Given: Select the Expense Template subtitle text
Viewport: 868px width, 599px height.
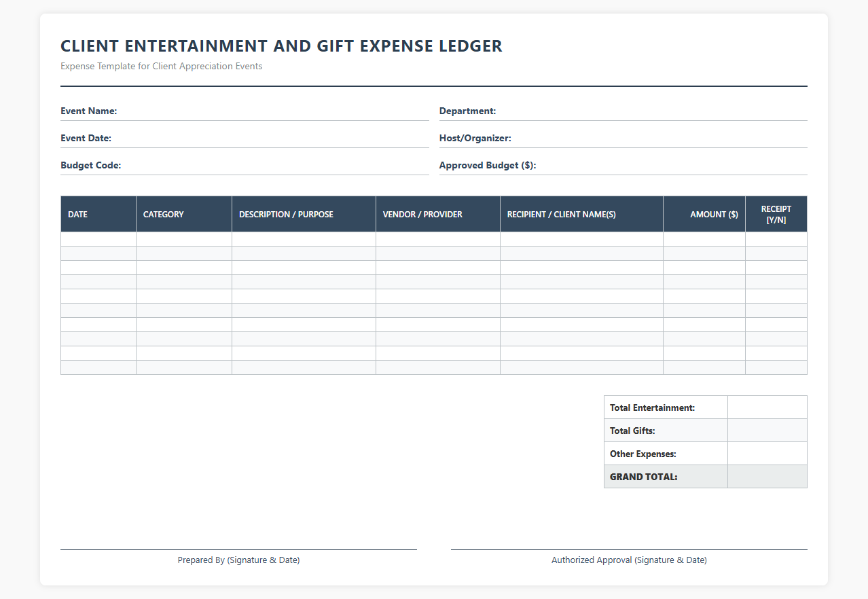Looking at the screenshot, I should pyautogui.click(x=161, y=67).
